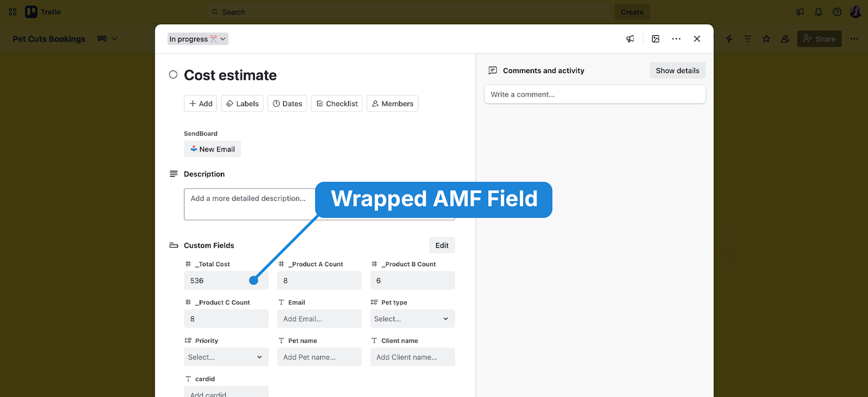868x397 pixels.
Task: Click Edit for Custom Fields
Action: pyautogui.click(x=442, y=245)
